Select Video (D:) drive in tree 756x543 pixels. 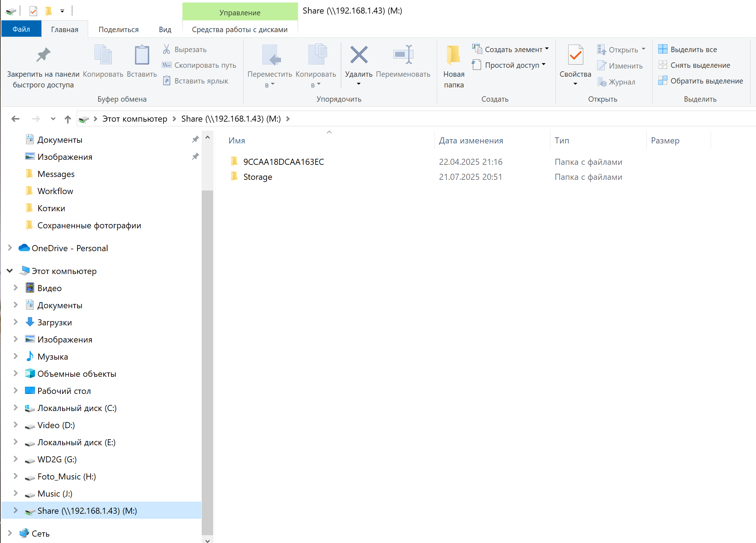56,425
